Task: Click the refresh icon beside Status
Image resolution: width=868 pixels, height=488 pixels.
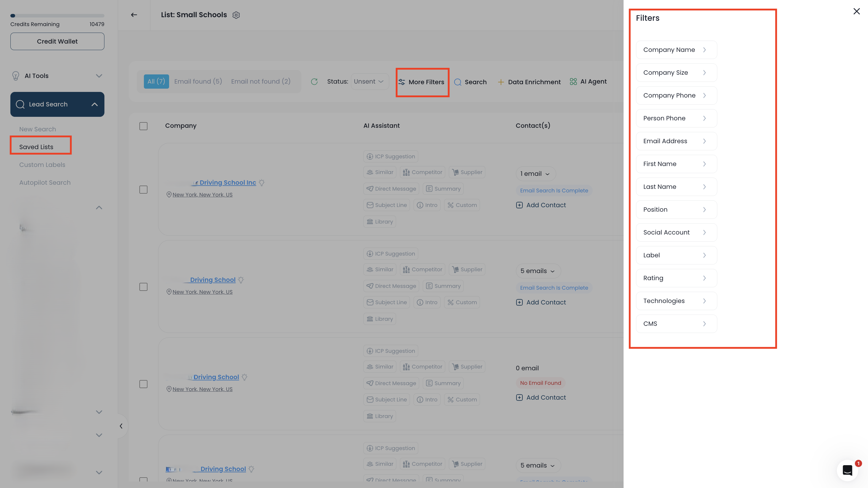Action: (x=314, y=82)
